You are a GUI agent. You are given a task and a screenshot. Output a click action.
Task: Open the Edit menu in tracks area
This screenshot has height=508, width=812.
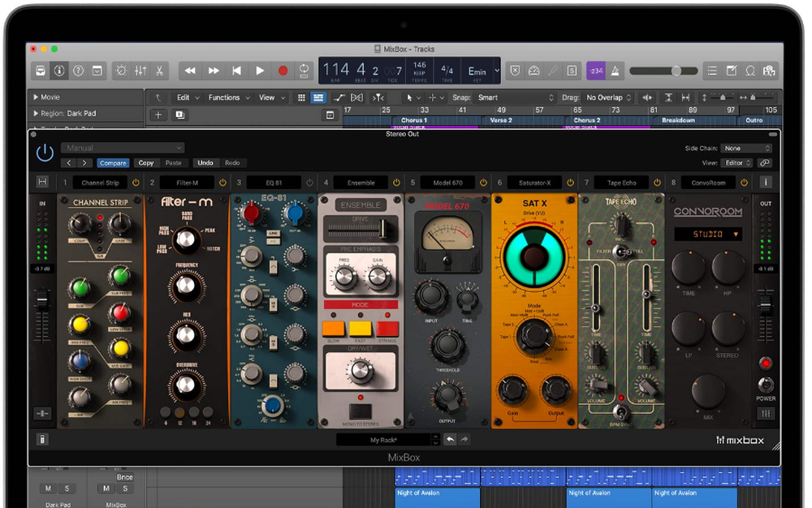(188, 97)
